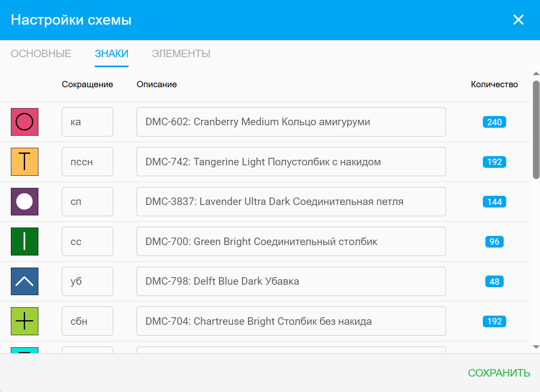Screen dimensions: 540x392
Task: Focus the Cranberry Medium description field
Action: 291,122
